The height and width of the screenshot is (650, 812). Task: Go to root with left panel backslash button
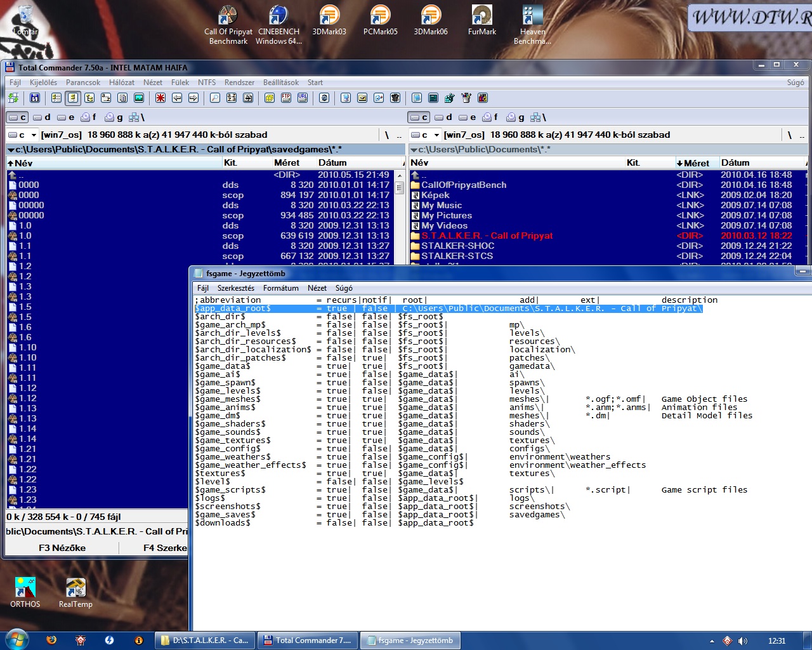[386, 135]
